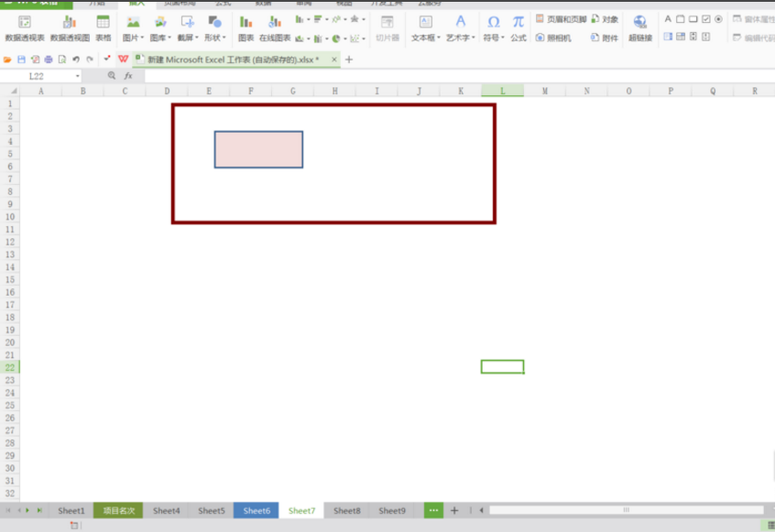Click the pie chart type icon
This screenshot has height=532, width=775.
(336, 38)
